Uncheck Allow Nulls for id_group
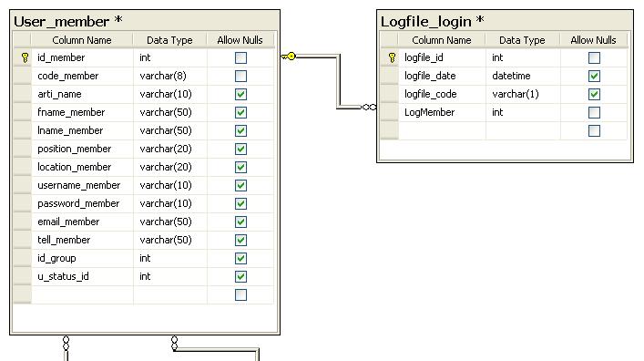 [240, 258]
